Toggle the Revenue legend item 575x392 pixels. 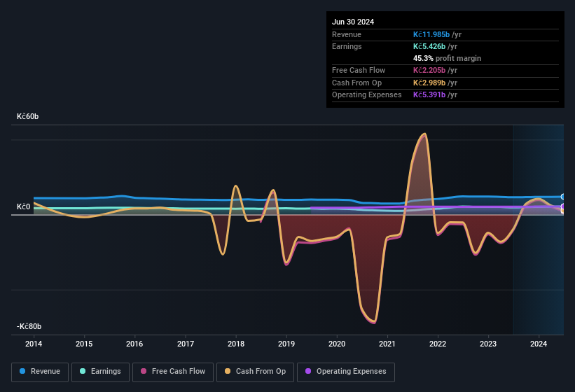tap(40, 371)
